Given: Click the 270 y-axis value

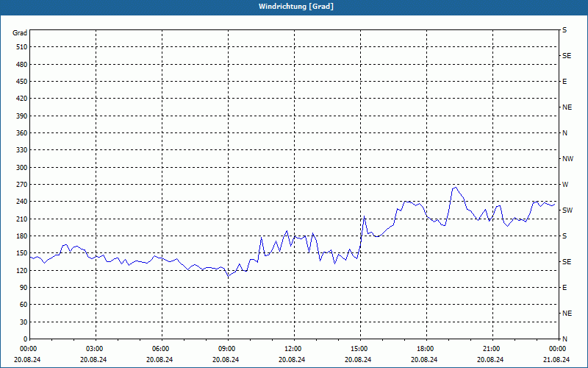Looking at the screenshot, I should coord(22,185).
